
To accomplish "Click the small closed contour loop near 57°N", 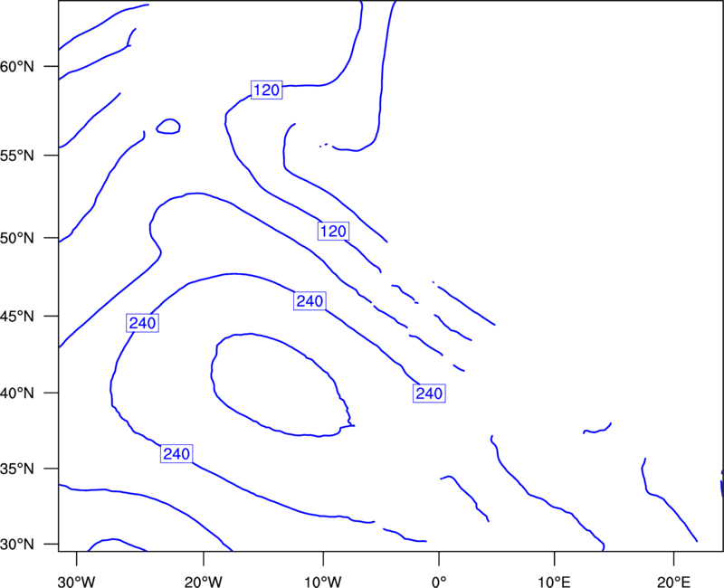I will click(x=168, y=126).
